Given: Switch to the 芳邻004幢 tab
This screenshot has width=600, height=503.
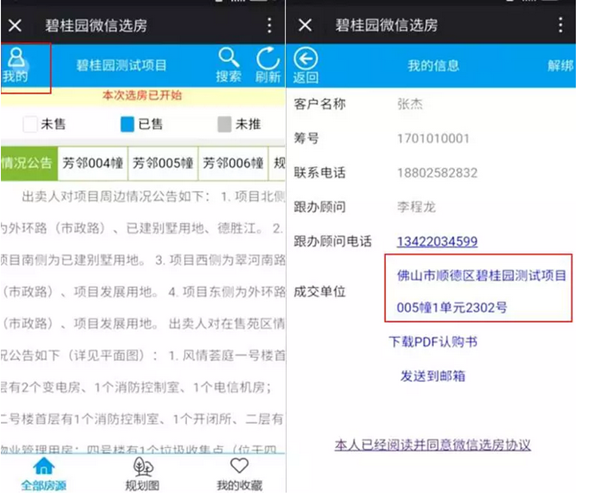Looking at the screenshot, I should [93, 163].
